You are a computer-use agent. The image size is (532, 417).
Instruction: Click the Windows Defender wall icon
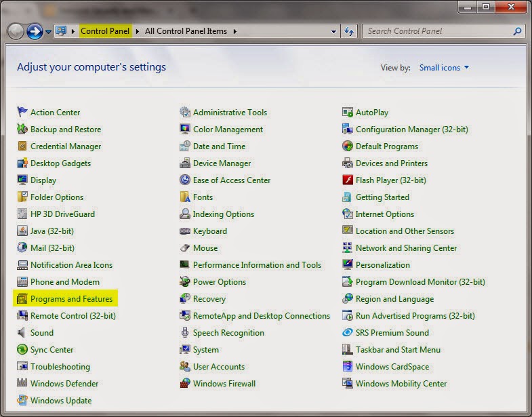click(x=22, y=382)
